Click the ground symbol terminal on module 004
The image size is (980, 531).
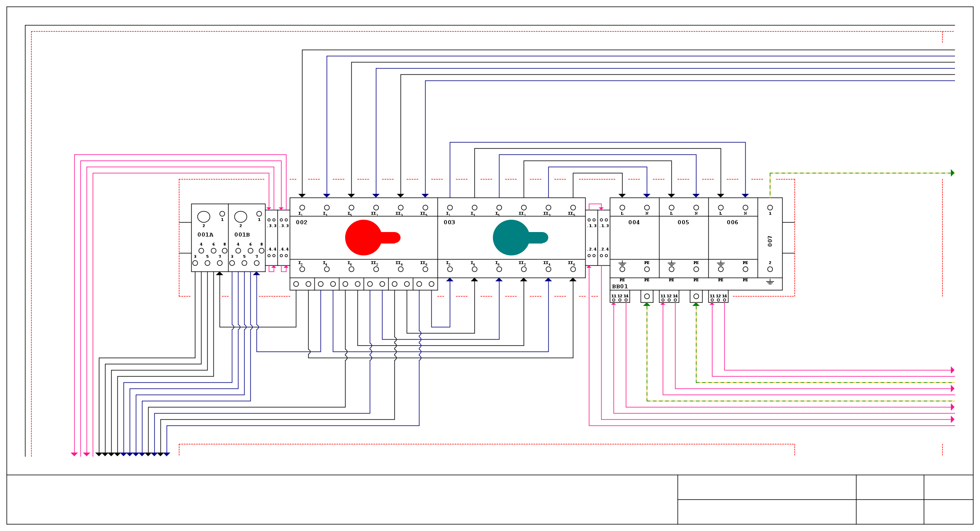tap(622, 269)
